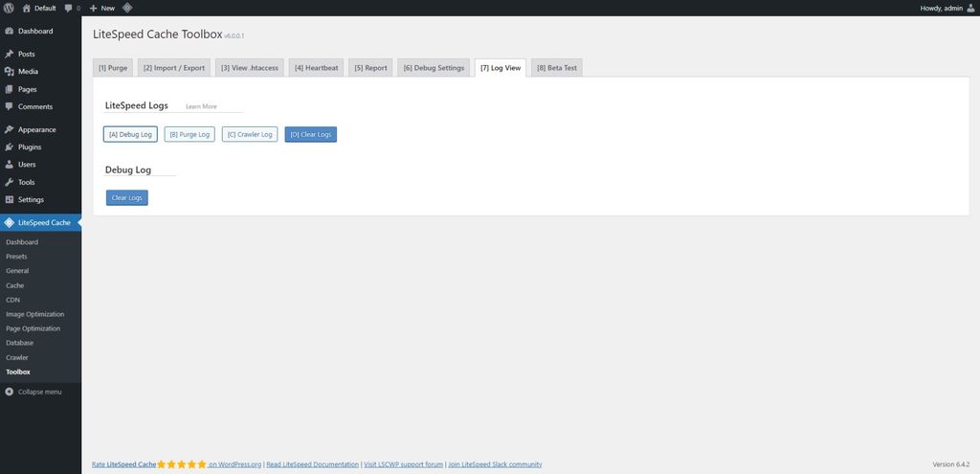Click the New label in admin bar
This screenshot has width=980, height=474.
tap(108, 8)
